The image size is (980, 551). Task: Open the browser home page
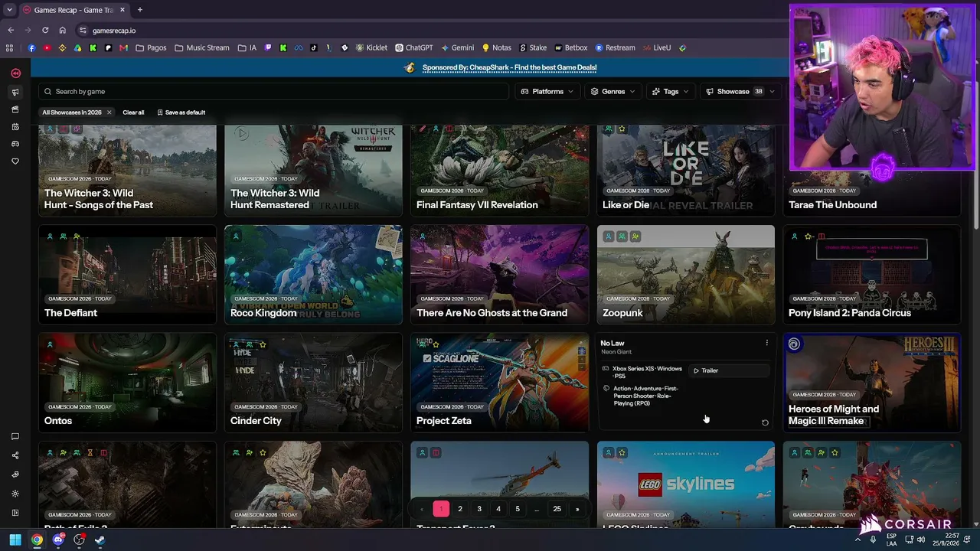pos(63,31)
